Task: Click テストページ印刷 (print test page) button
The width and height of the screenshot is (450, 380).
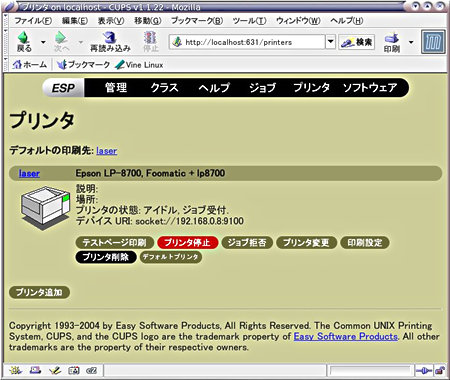Action: pos(115,242)
